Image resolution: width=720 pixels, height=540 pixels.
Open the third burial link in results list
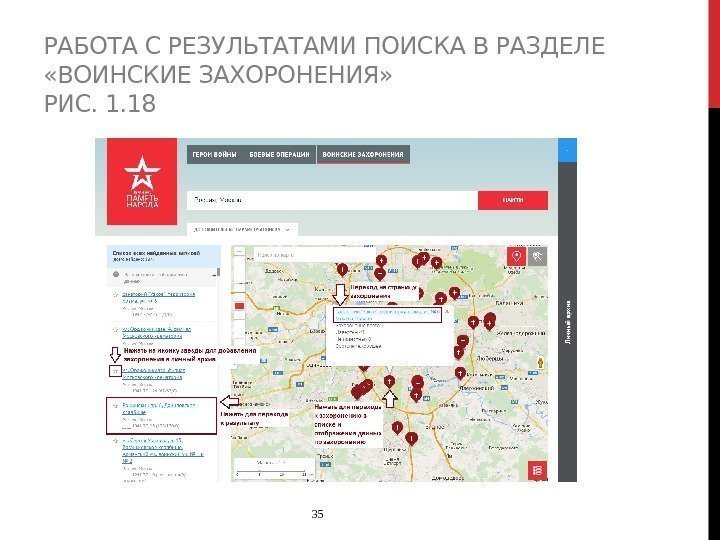click(154, 373)
